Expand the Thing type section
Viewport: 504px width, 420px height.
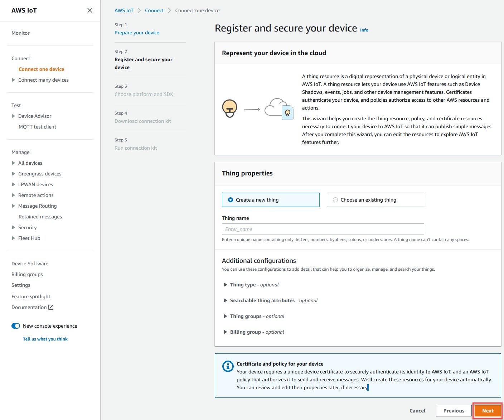click(x=226, y=285)
